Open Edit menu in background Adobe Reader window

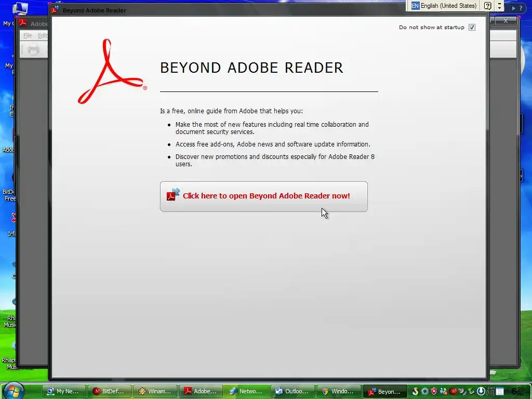click(x=42, y=35)
